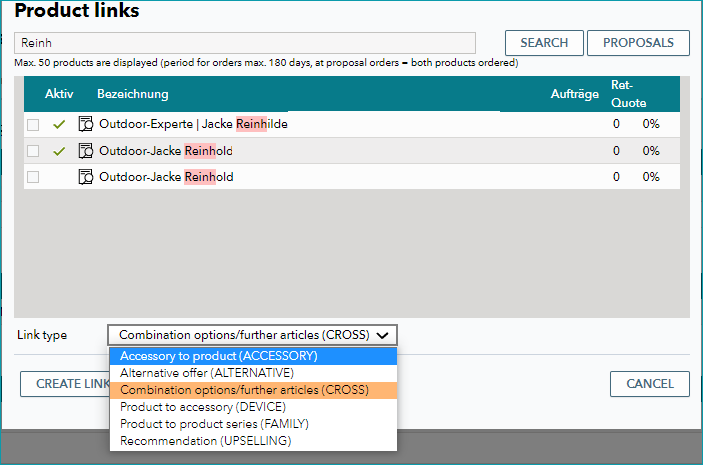Sort by the Aufträge column header

click(x=574, y=94)
